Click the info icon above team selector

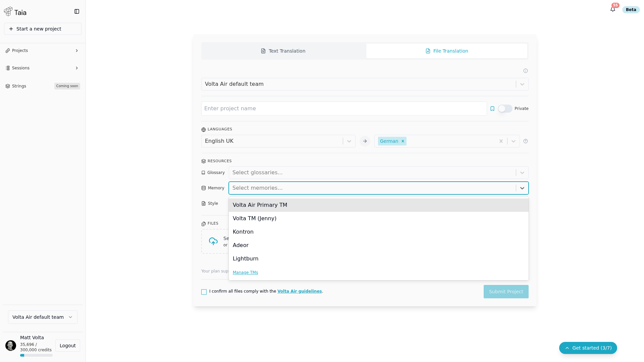[526, 71]
